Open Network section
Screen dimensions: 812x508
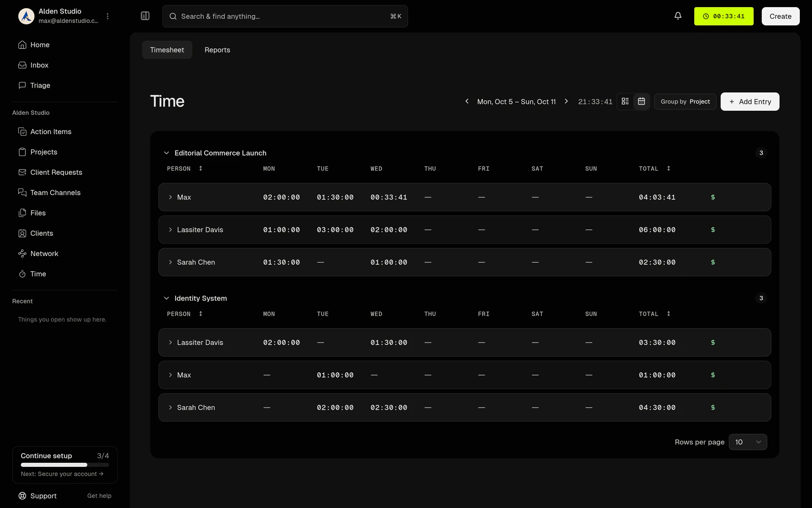coord(65,253)
